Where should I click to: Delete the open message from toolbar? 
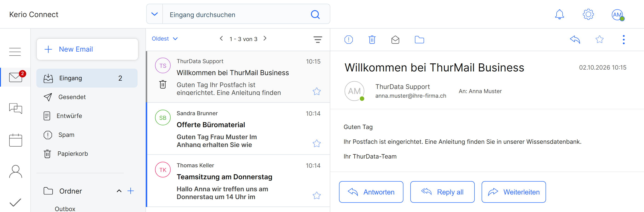coord(372,40)
